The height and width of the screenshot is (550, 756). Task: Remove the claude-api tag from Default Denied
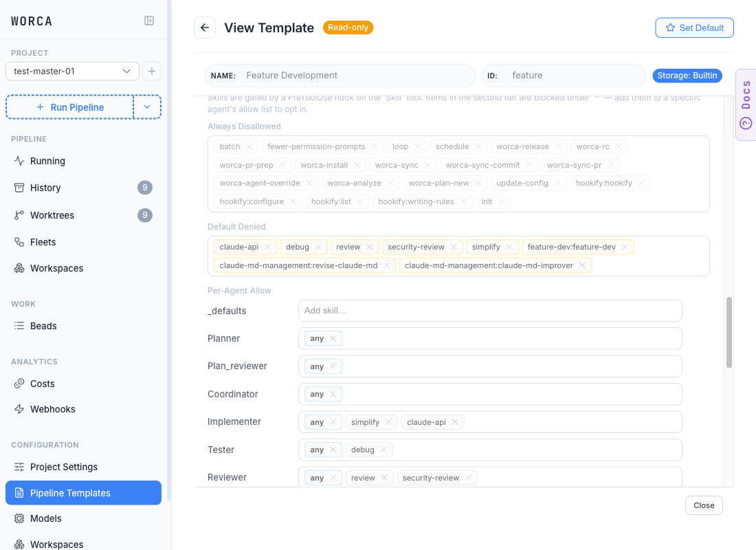tap(267, 247)
